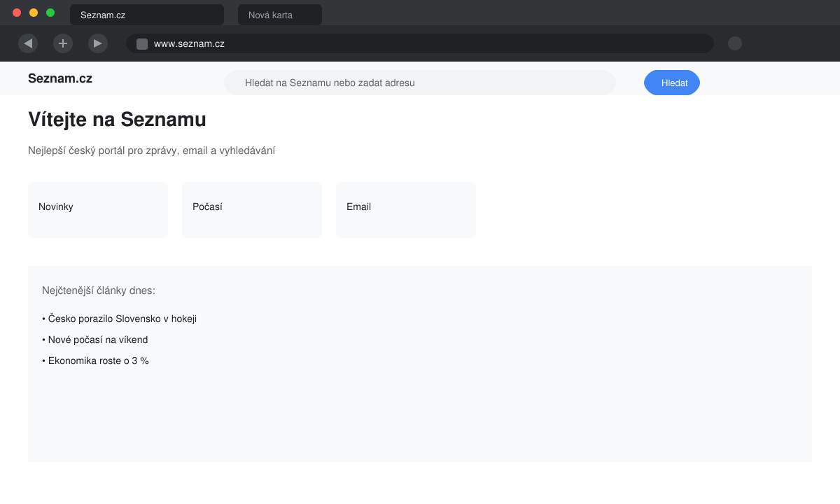Screen dimensions: 840x504
Task: Open article Ekonomika roste o 3 %
Action: 96,360
